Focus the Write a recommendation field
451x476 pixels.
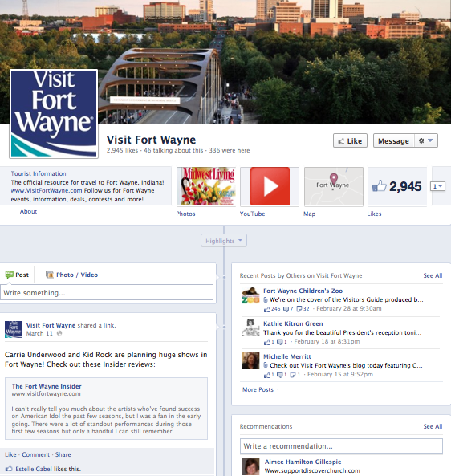coord(341,446)
